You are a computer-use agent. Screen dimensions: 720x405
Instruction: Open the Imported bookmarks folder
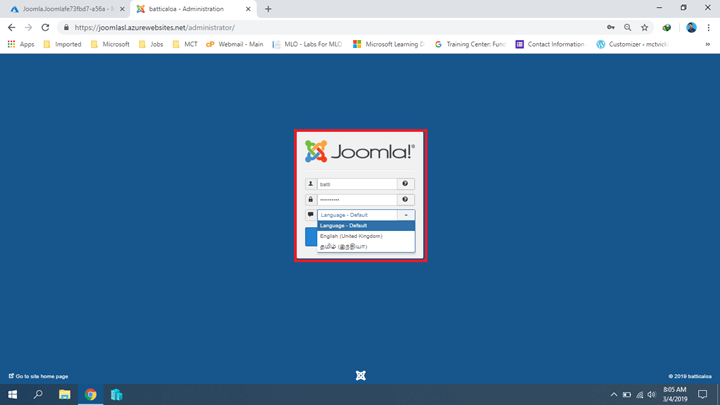[62, 44]
